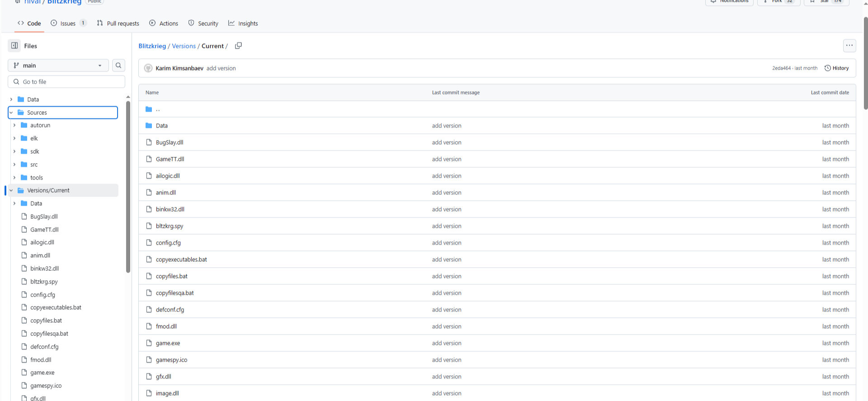Click gamespy.ico 'add version' commit message
The height and width of the screenshot is (401, 868).
447,360
